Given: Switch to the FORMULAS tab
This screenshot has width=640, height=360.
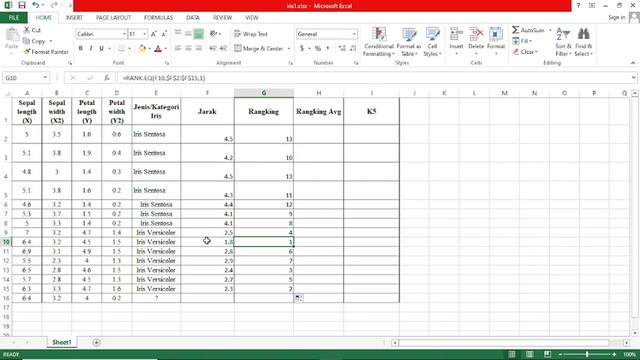Looking at the screenshot, I should [158, 18].
